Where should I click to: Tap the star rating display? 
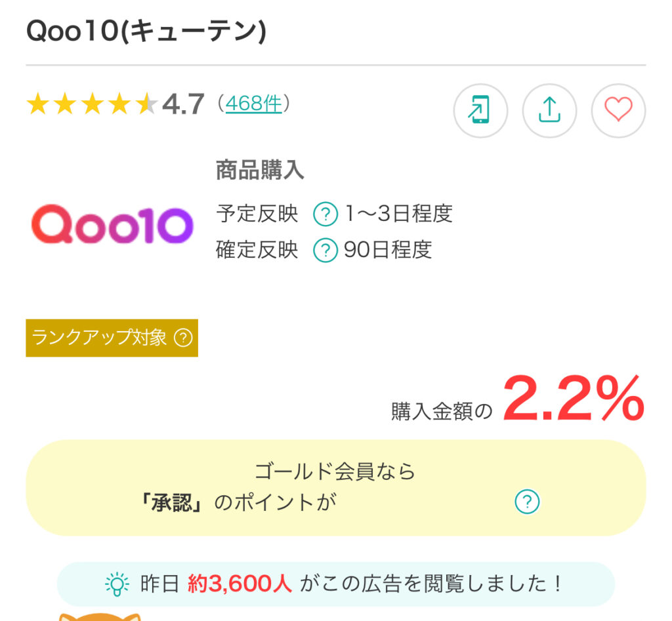tap(92, 104)
